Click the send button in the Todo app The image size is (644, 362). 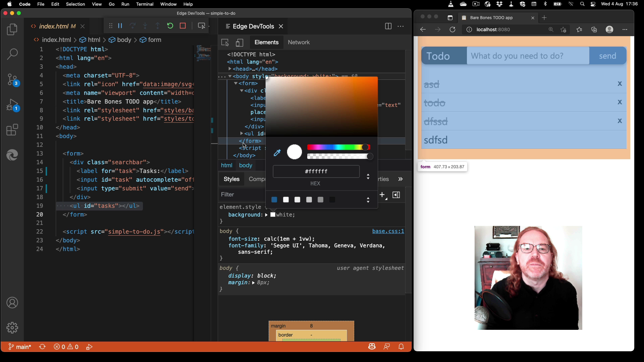(x=607, y=56)
